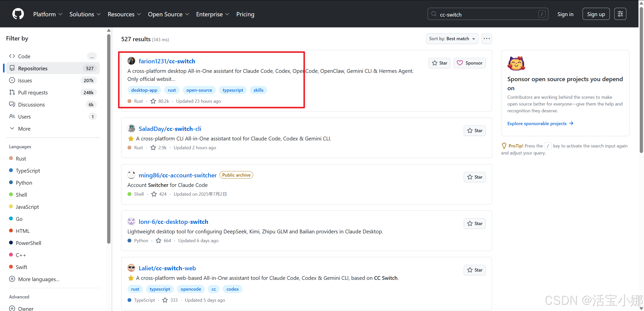Select the Pull requests filter
Image resolution: width=644 pixels, height=311 pixels.
point(53,92)
